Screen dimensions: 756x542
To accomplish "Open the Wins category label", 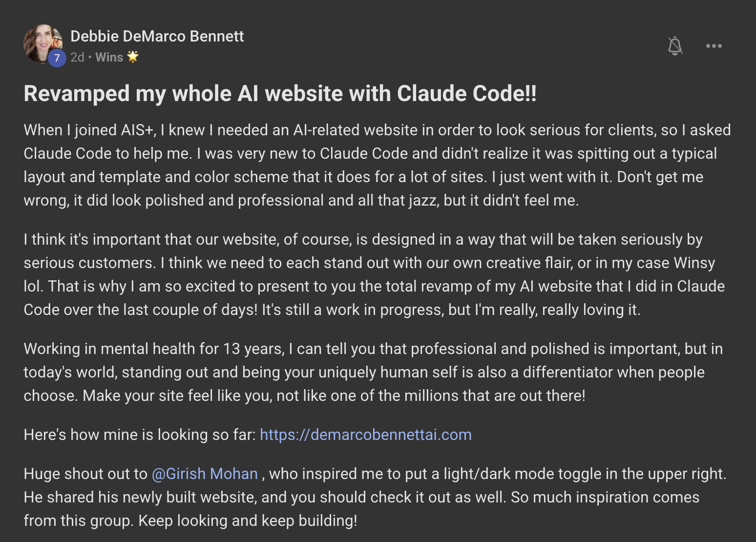I will pyautogui.click(x=109, y=57).
